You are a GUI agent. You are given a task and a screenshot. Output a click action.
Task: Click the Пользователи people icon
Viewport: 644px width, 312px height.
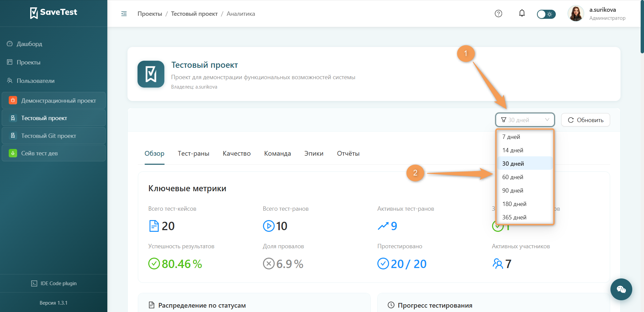[10, 81]
